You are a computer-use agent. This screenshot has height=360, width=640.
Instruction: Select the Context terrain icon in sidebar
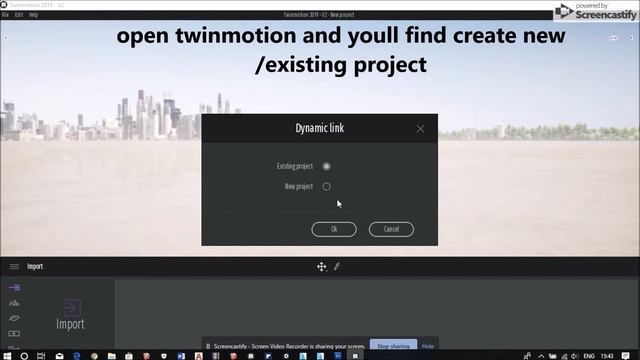point(14,303)
